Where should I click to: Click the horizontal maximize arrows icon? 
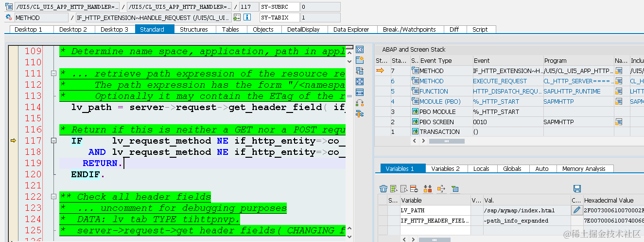(360, 93)
